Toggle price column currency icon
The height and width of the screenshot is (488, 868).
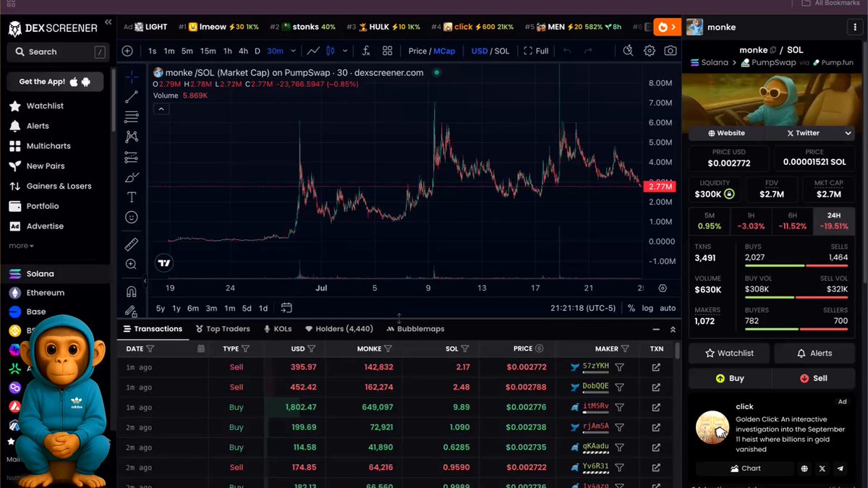coord(539,348)
